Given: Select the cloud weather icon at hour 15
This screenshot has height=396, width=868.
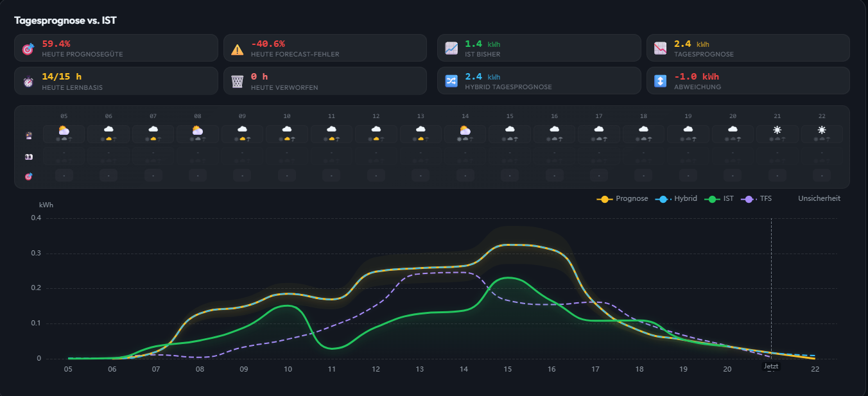Looking at the screenshot, I should click(x=510, y=130).
